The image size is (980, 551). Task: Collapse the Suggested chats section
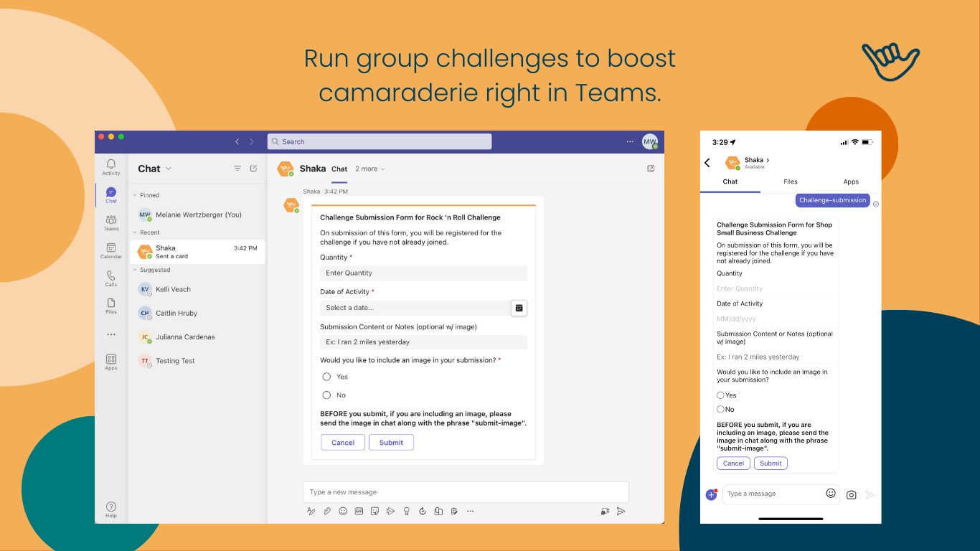[x=134, y=270]
